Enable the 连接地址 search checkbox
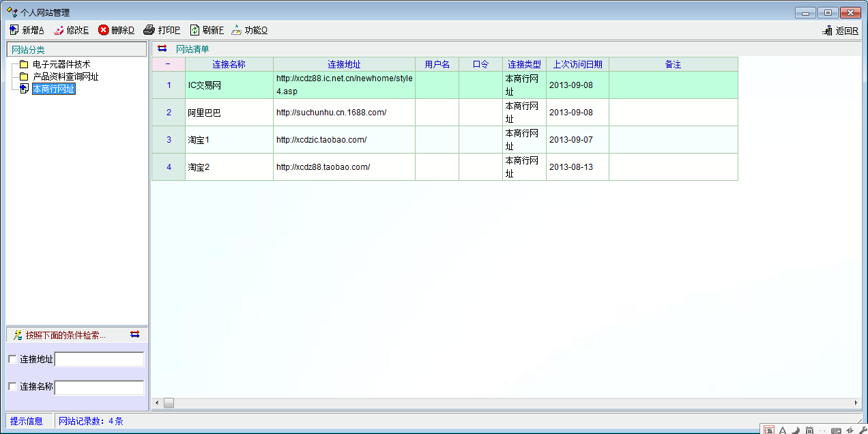Viewport: 868px width, 434px height. [x=12, y=359]
